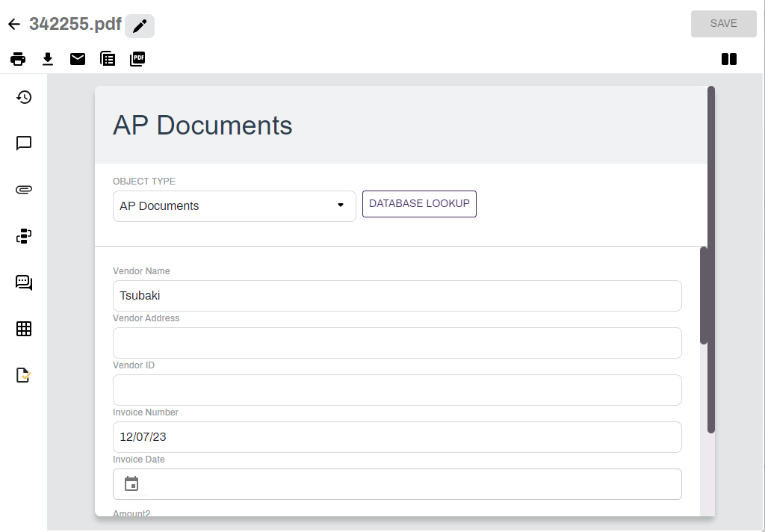The height and width of the screenshot is (532, 765).
Task: Open the chat discussions sidebar icon
Action: coord(24,282)
